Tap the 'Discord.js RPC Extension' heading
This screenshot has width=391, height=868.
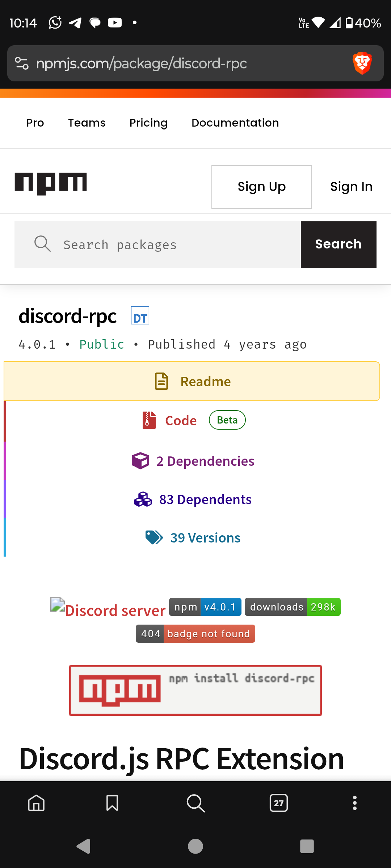coord(181,759)
